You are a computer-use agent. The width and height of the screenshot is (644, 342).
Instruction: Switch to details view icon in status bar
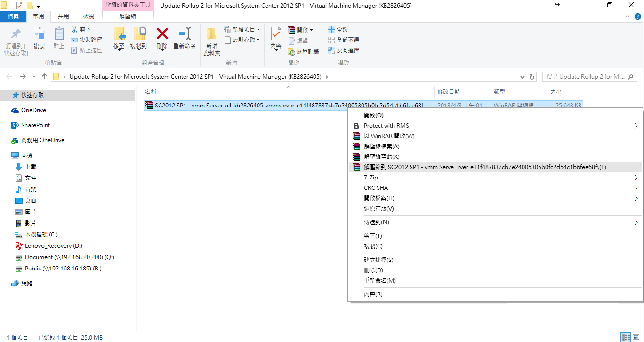625,337
